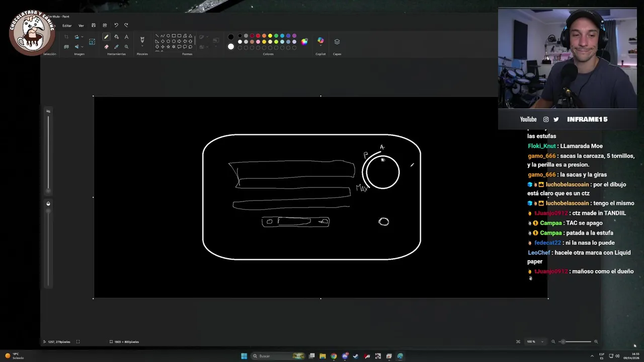Redo the last undone action
Viewport: 644px width, 362px height.
pos(126,25)
